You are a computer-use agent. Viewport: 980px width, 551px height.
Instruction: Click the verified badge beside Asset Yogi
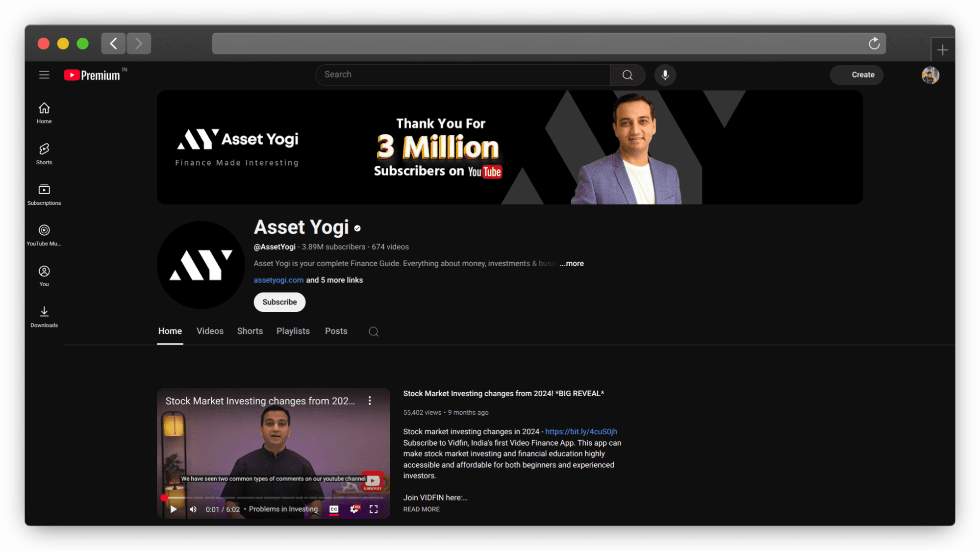point(357,228)
